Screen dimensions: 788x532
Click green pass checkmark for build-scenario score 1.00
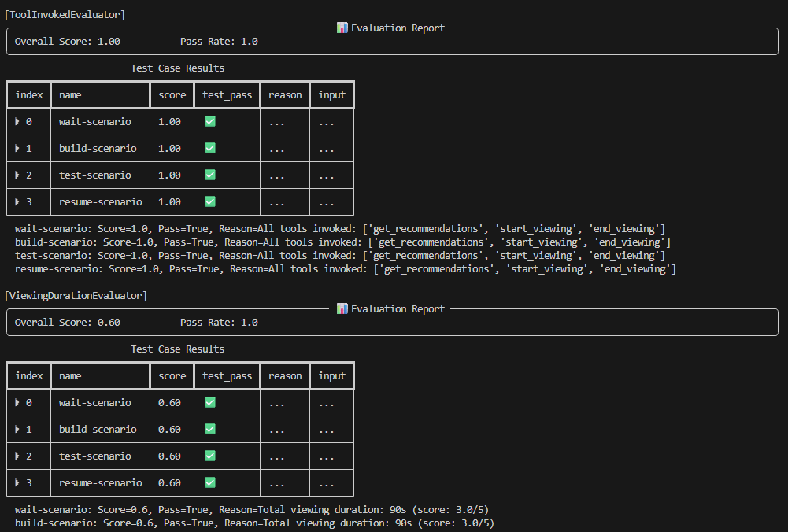[210, 148]
